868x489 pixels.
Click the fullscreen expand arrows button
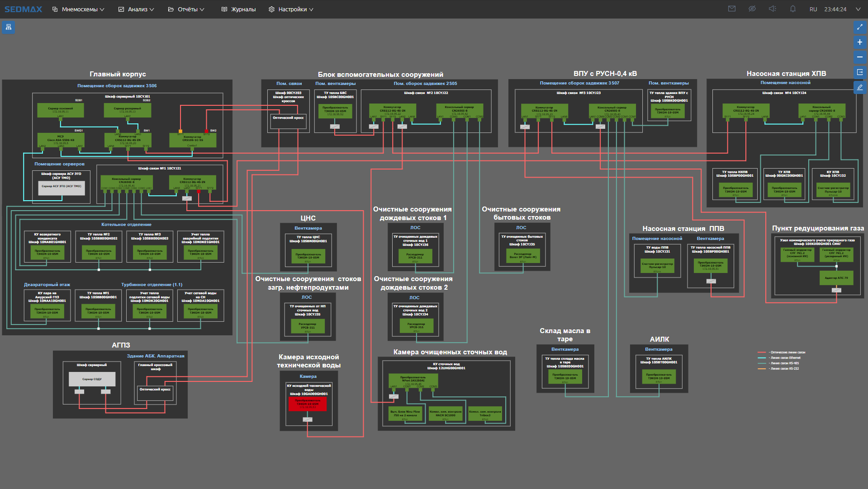(x=859, y=27)
